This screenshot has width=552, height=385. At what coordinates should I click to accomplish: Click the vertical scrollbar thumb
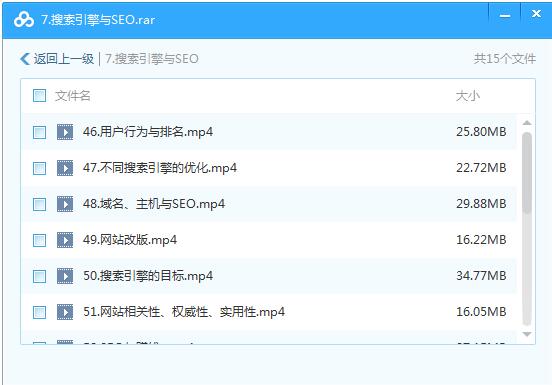[527, 173]
